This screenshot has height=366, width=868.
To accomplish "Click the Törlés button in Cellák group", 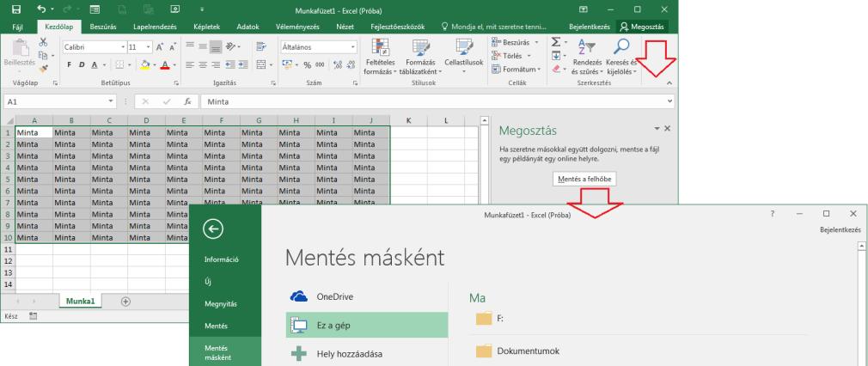I will click(x=511, y=56).
